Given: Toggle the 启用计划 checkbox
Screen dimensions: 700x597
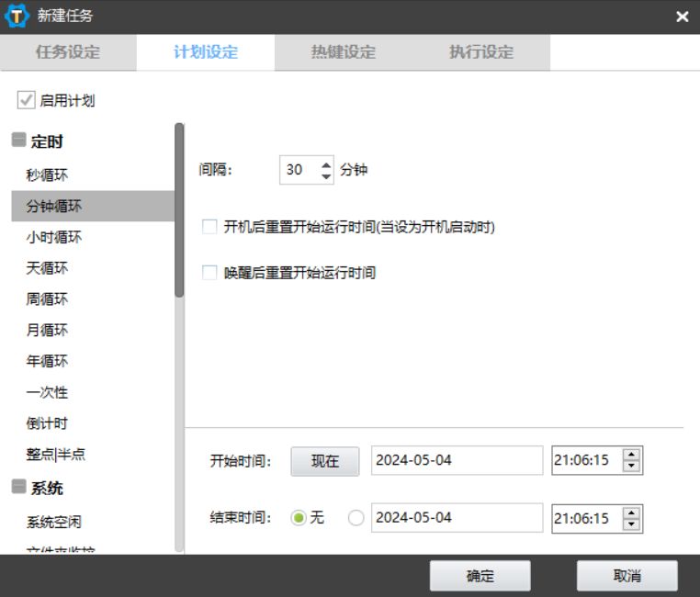Looking at the screenshot, I should coord(26,100).
